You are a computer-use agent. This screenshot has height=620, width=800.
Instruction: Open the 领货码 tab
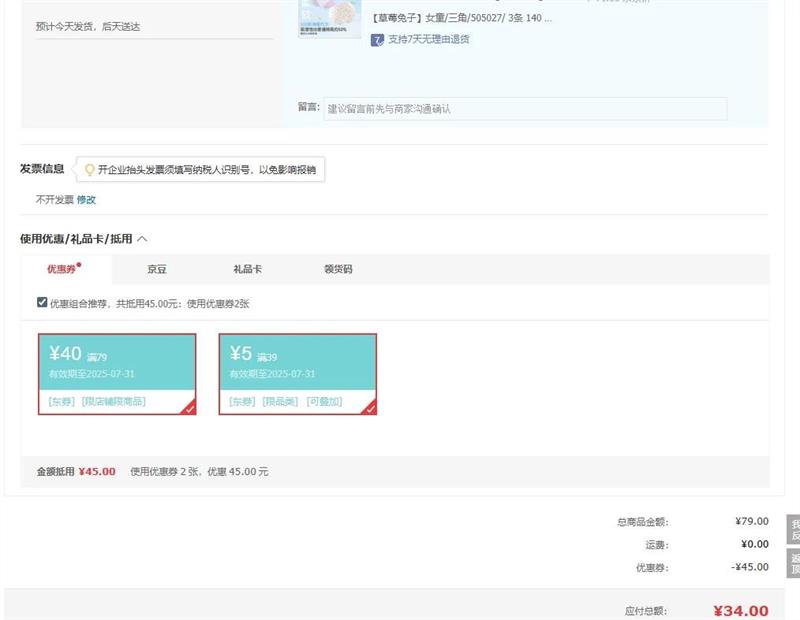[338, 269]
